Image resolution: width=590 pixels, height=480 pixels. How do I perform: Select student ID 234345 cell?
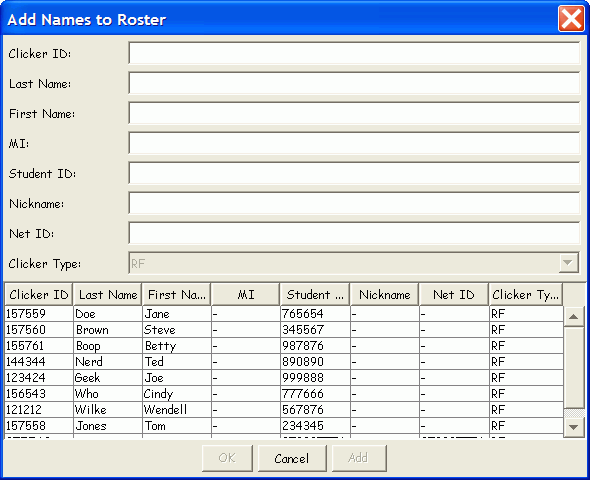point(315,426)
